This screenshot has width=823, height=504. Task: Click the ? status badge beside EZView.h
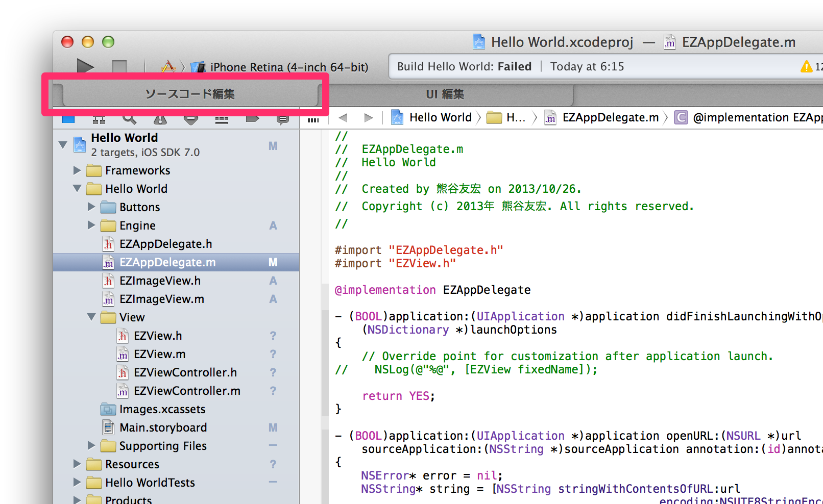click(273, 336)
